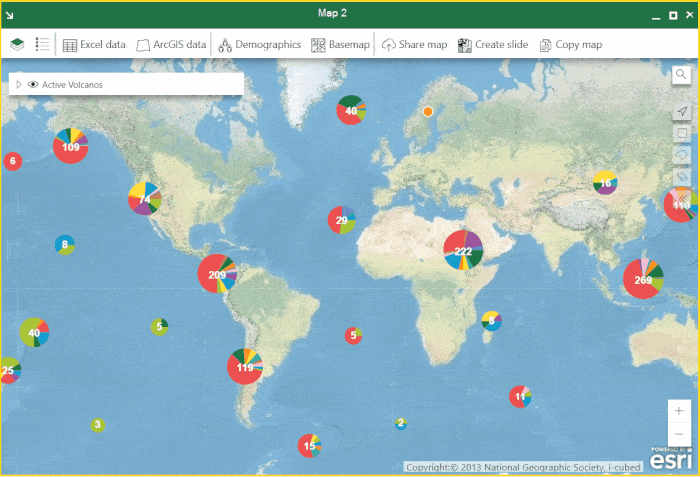700x477 pixels.
Task: Click the cluster labeled 6
Action: [x=13, y=161]
